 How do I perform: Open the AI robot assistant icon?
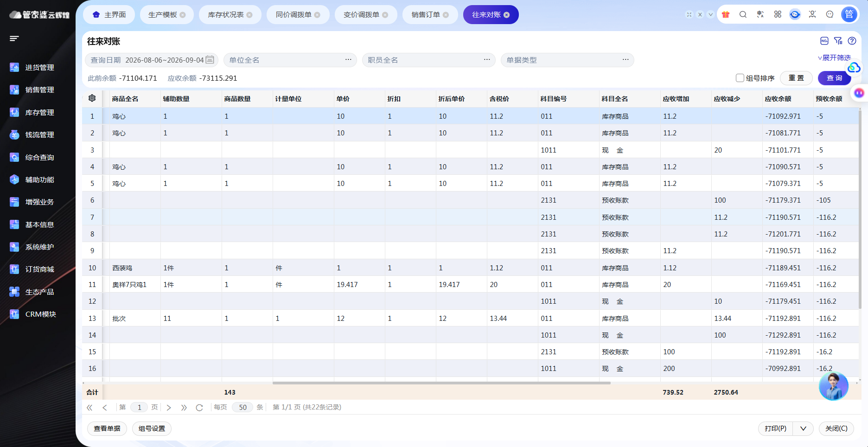pyautogui.click(x=795, y=14)
